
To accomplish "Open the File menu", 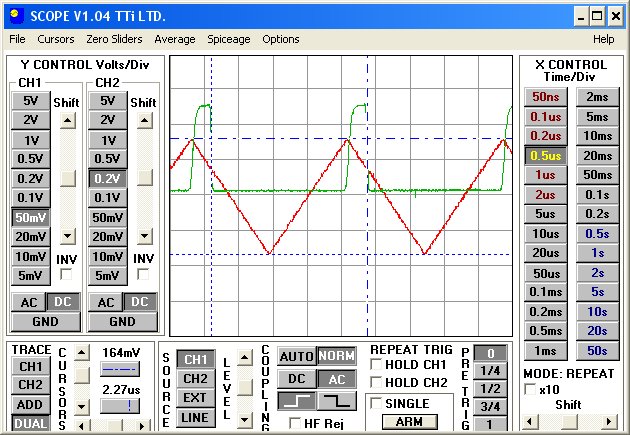I will (17, 39).
